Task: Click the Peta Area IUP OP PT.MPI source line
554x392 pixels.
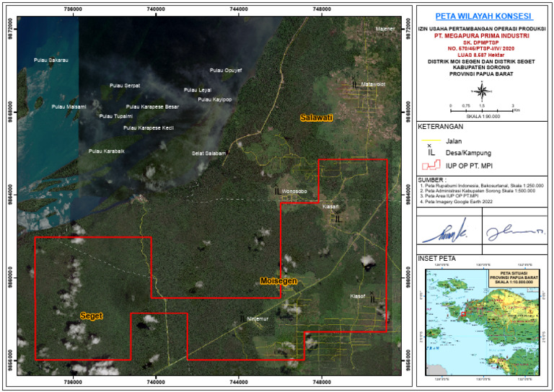Action: coord(449,196)
